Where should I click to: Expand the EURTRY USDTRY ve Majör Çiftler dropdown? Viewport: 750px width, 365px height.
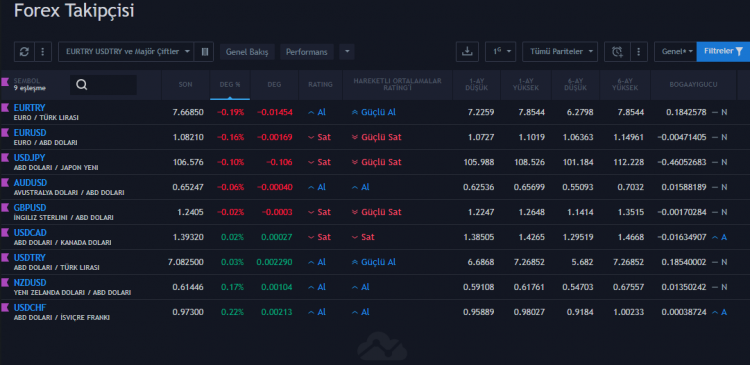126,52
